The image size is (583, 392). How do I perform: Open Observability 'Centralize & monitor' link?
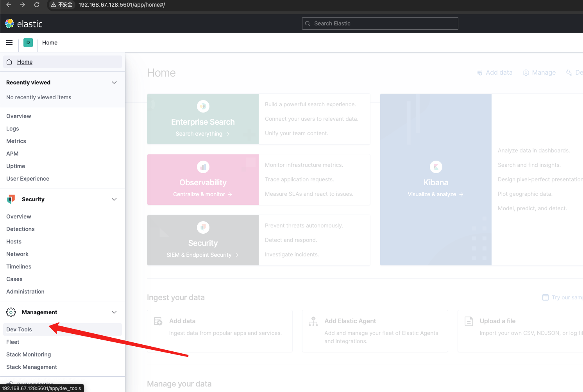click(x=202, y=194)
